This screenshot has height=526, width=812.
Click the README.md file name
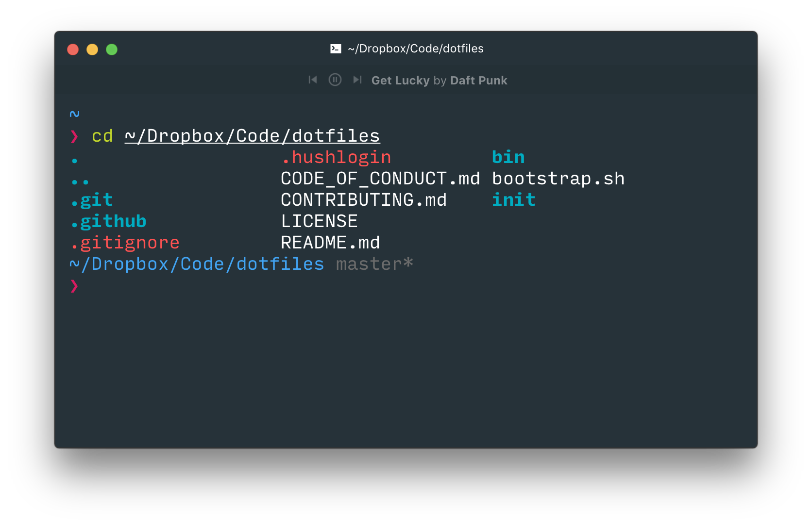(x=331, y=243)
